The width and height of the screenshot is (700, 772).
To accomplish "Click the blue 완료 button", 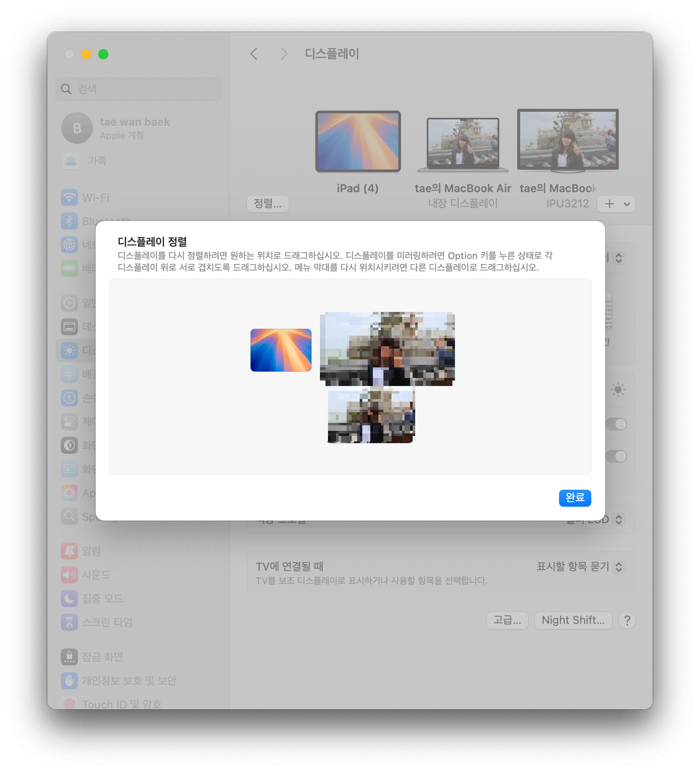I will (574, 498).
